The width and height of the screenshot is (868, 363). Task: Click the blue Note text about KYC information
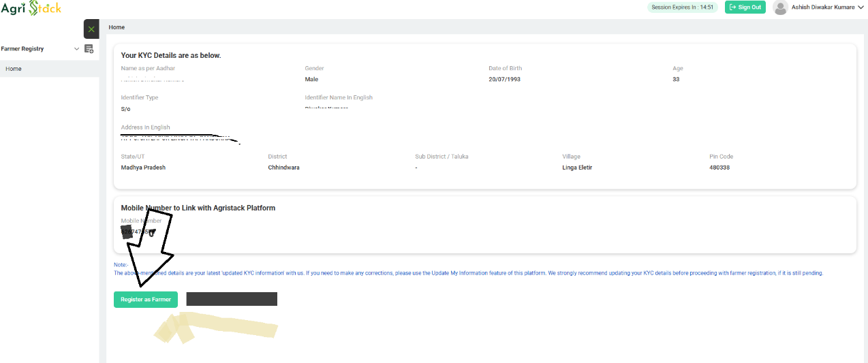469,273
